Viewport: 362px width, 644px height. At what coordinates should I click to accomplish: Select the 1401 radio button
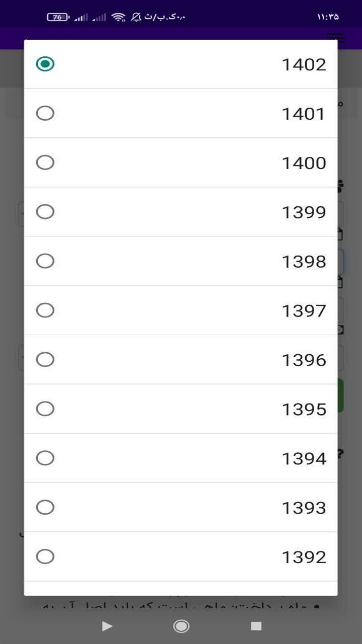45,113
